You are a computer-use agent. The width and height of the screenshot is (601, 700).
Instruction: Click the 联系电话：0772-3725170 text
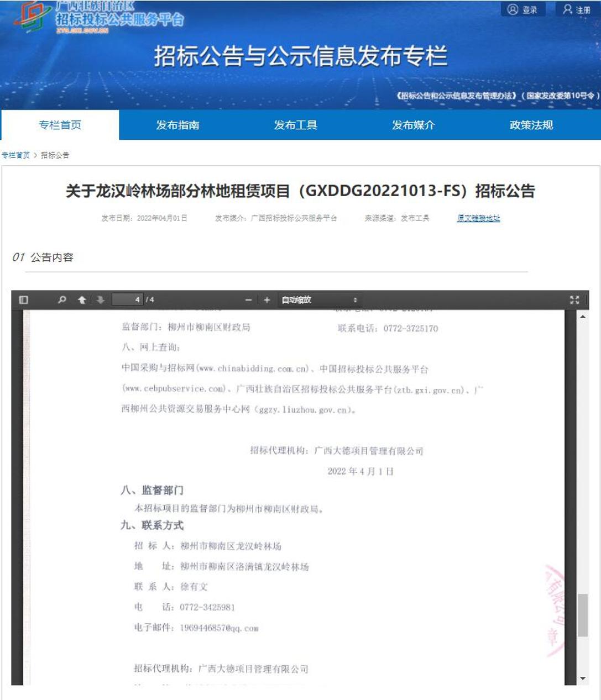tap(388, 329)
